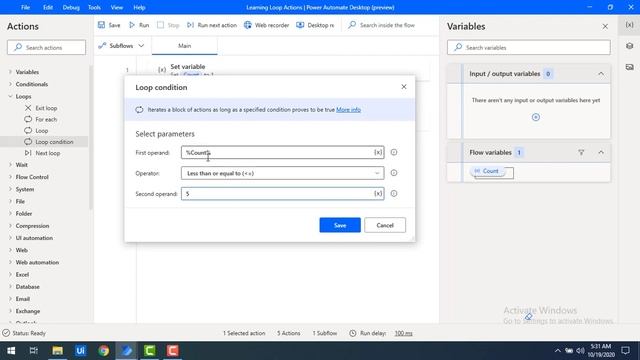
Task: Click the Search variables field
Action: pos(529,47)
